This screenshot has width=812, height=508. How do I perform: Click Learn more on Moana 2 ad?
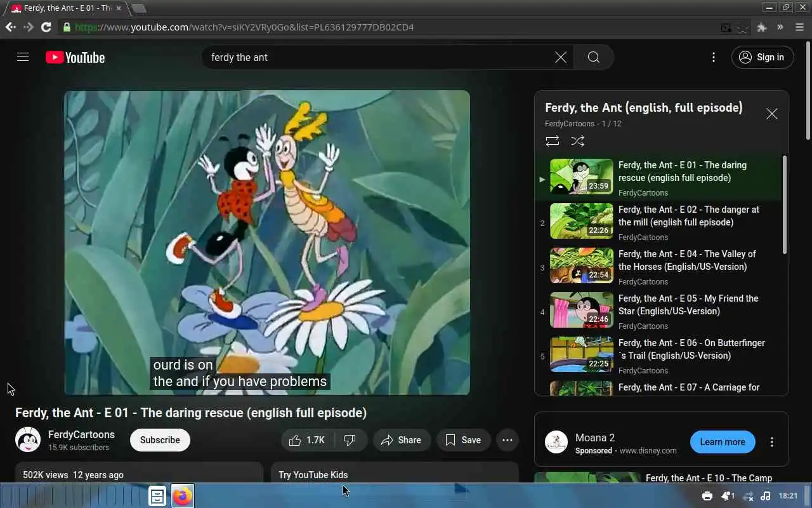click(x=723, y=442)
